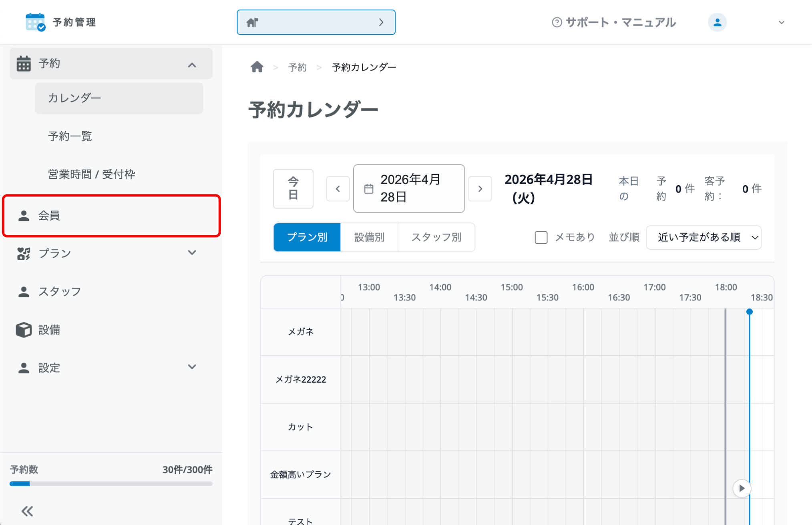This screenshot has width=812, height=525.
Task: Click the メガネ22222 plan row label
Action: [301, 379]
